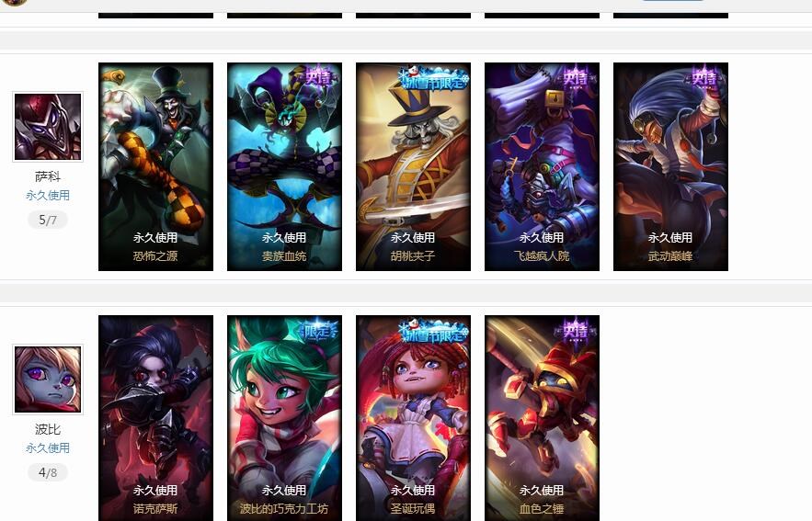Select the 贵族血统 Shaco skin card

[284, 166]
